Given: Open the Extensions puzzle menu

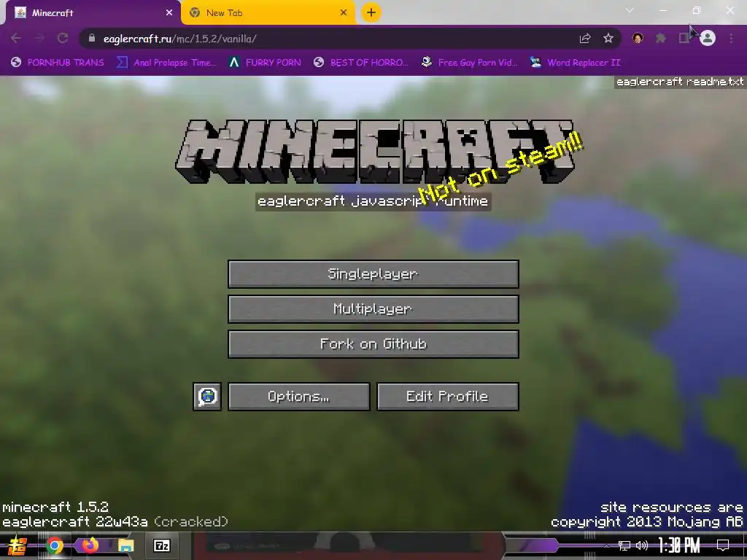Looking at the screenshot, I should pos(661,38).
